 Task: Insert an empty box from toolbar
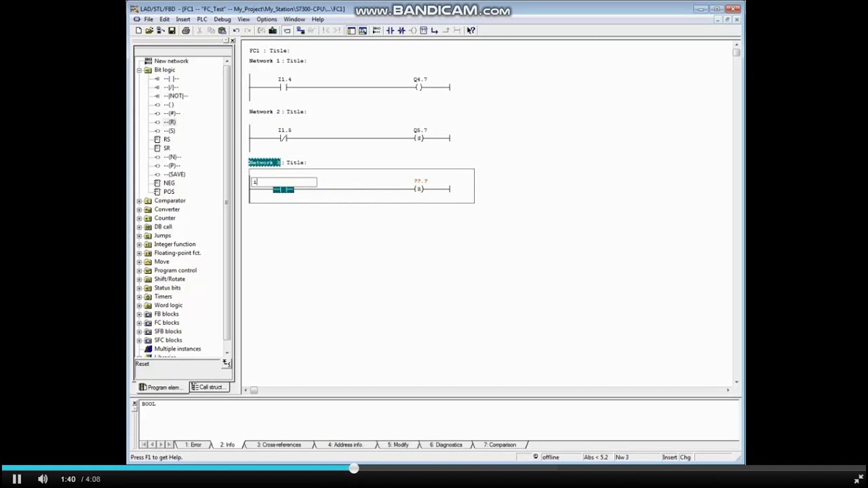(x=423, y=30)
